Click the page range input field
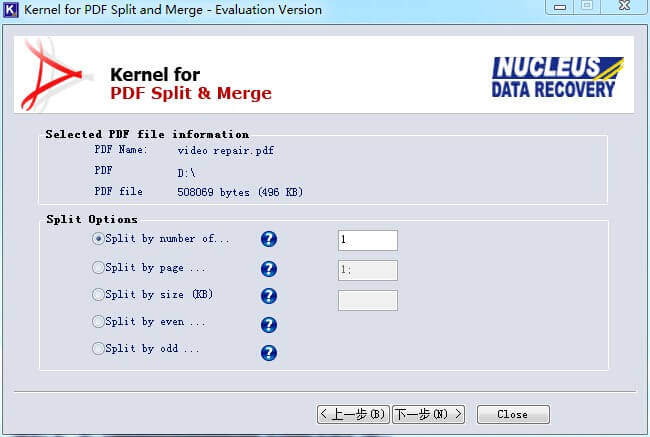 click(x=368, y=270)
